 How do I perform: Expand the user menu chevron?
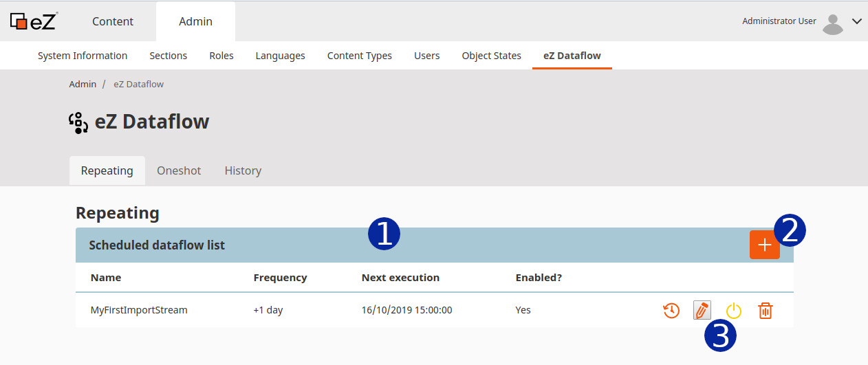[x=856, y=21]
